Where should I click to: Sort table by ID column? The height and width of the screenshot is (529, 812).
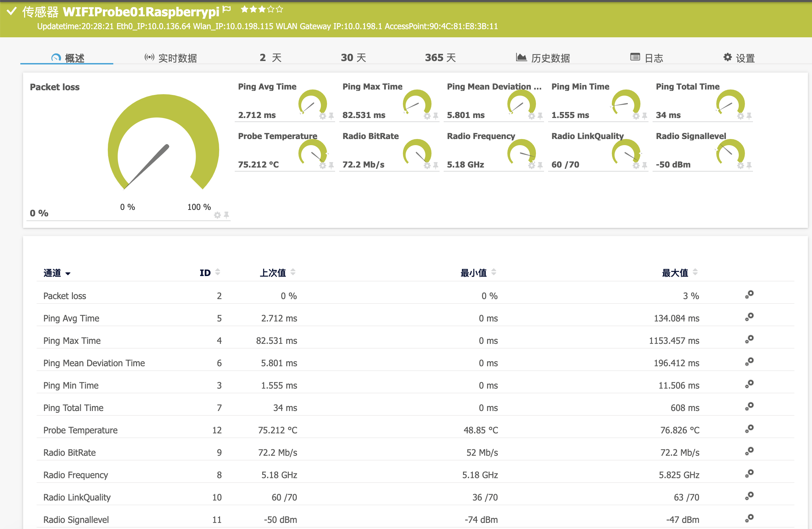[210, 273]
